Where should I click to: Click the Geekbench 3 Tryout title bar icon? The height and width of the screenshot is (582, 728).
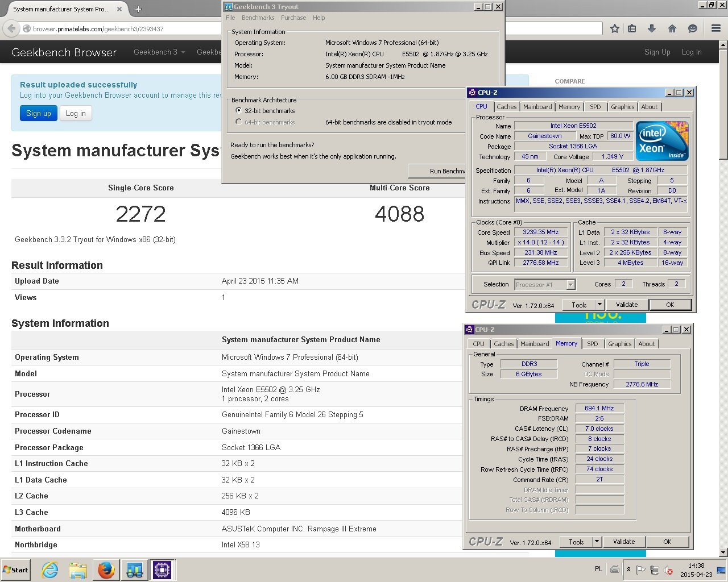229,7
